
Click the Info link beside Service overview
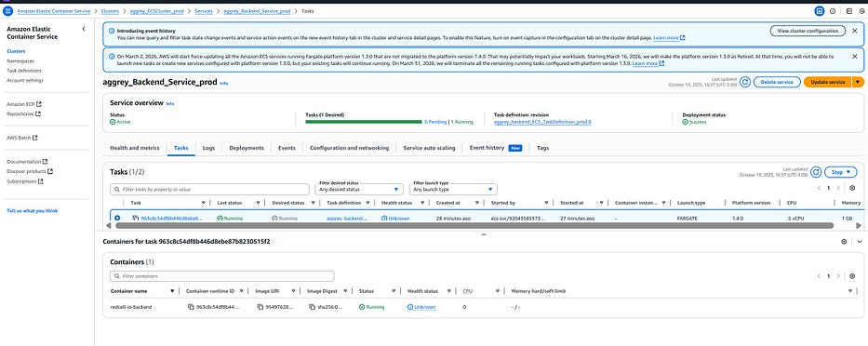[x=170, y=103]
